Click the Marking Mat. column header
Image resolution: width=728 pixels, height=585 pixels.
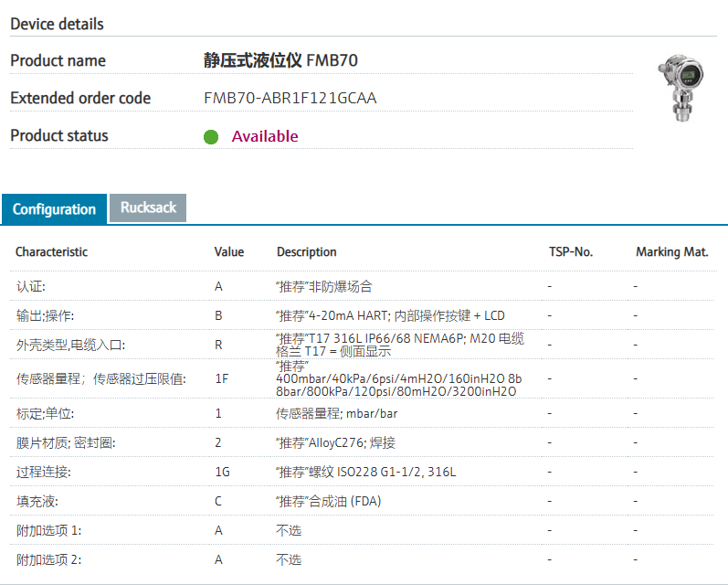coord(672,251)
